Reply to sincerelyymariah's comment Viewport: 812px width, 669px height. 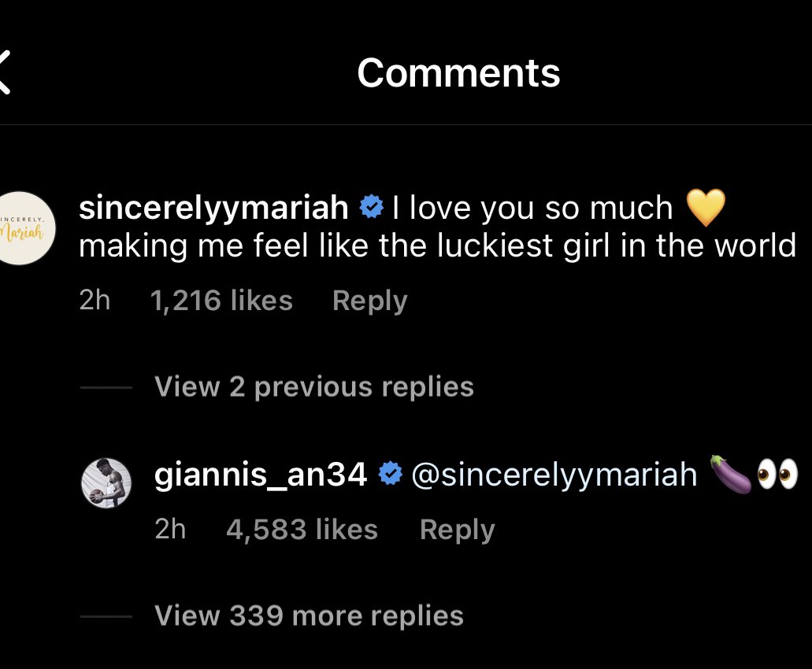369,301
